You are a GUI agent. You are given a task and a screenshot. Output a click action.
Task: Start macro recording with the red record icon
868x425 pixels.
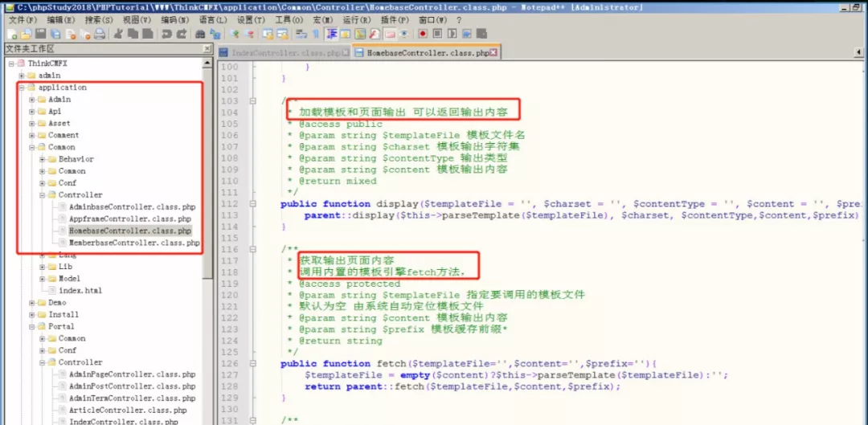point(423,35)
